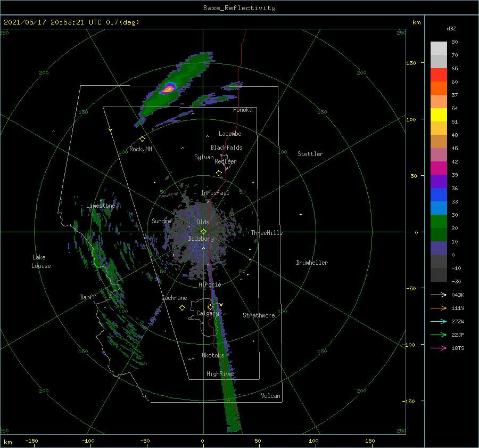Click the intense storm core north of RockyMH
This screenshot has width=479, height=448.
click(x=168, y=89)
